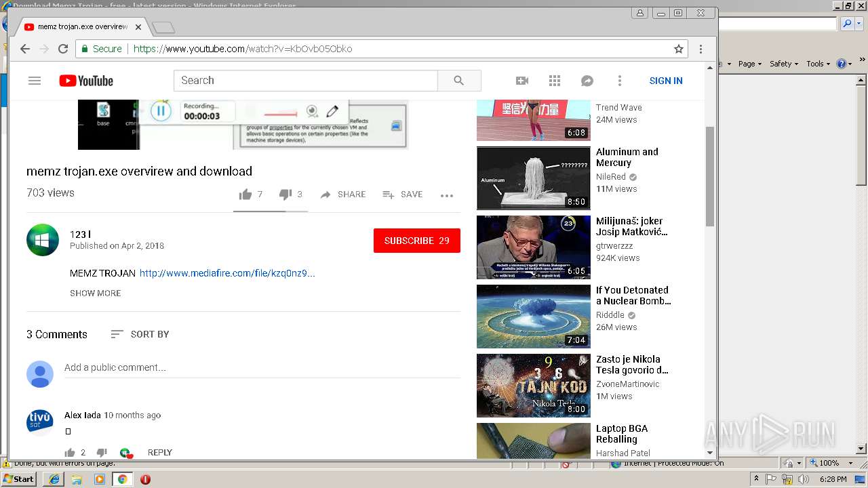Close the memz trojan.exe tab
Screen dimensions: 868x488
click(138, 27)
